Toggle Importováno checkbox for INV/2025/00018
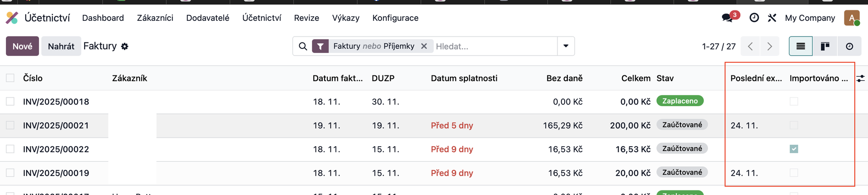The height and width of the screenshot is (195, 868). [794, 102]
